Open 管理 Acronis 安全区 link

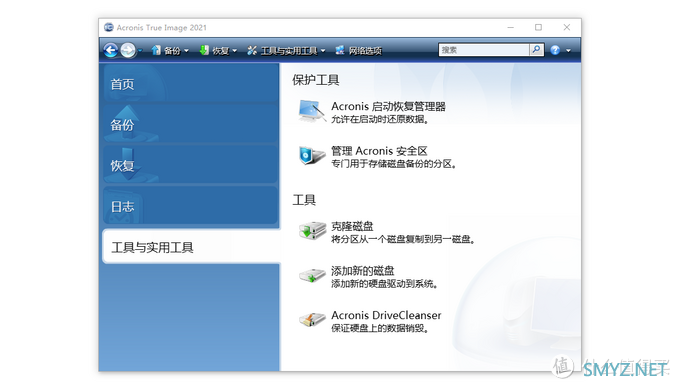click(379, 151)
